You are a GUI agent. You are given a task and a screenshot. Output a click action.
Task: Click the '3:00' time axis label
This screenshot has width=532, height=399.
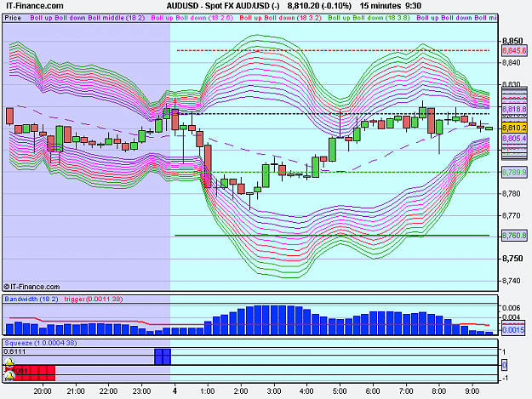click(273, 391)
